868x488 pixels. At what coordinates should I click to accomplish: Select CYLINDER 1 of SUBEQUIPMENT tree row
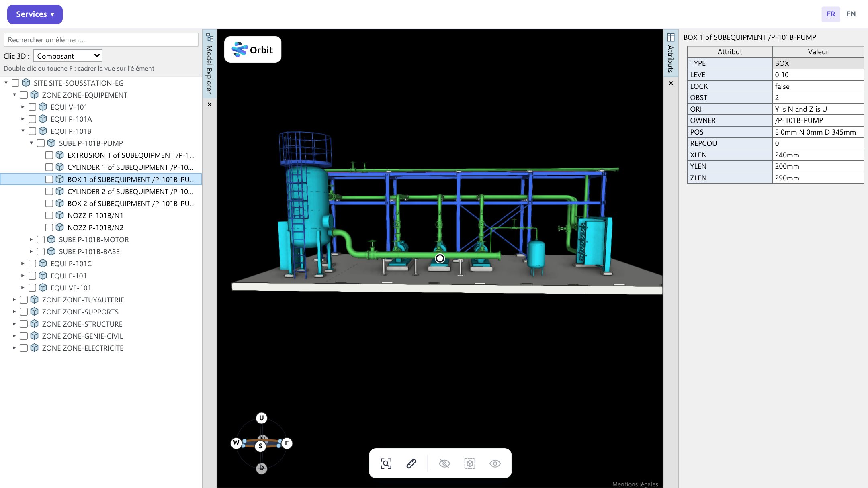pyautogui.click(x=101, y=167)
